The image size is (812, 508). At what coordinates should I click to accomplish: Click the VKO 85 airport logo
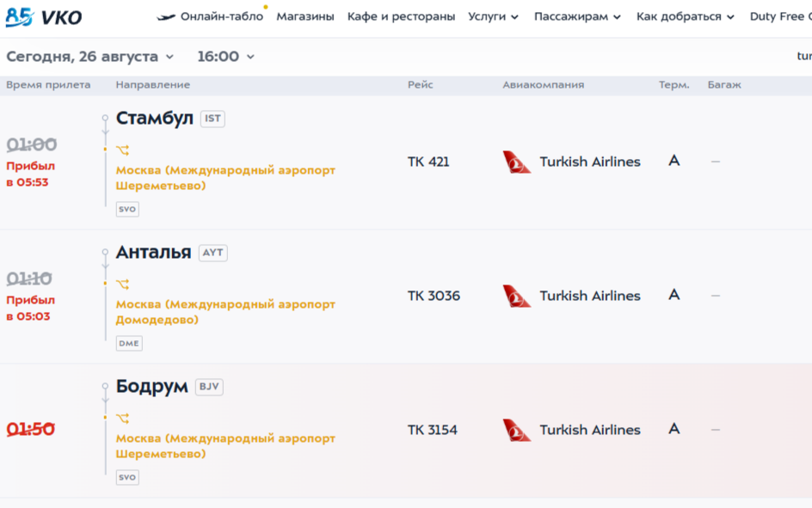pos(44,17)
